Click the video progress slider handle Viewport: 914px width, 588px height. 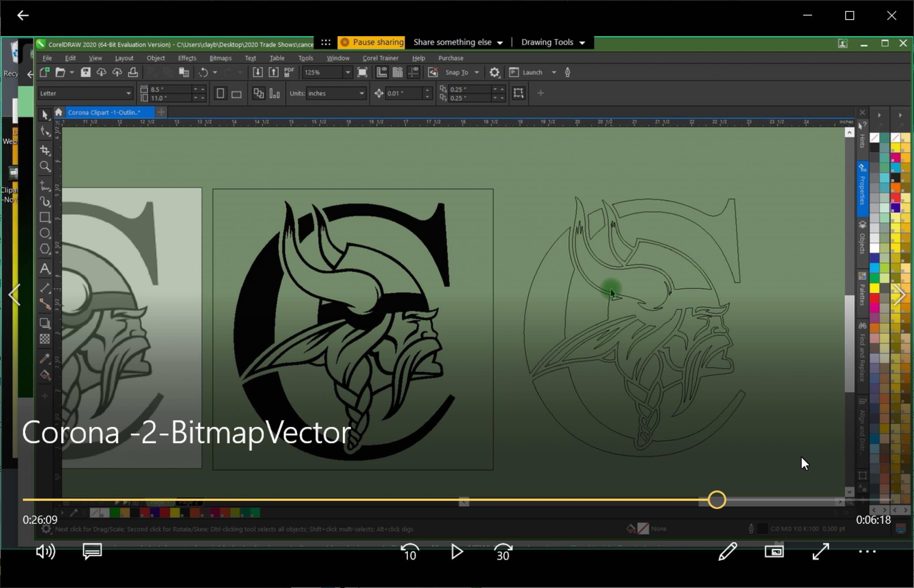point(717,500)
